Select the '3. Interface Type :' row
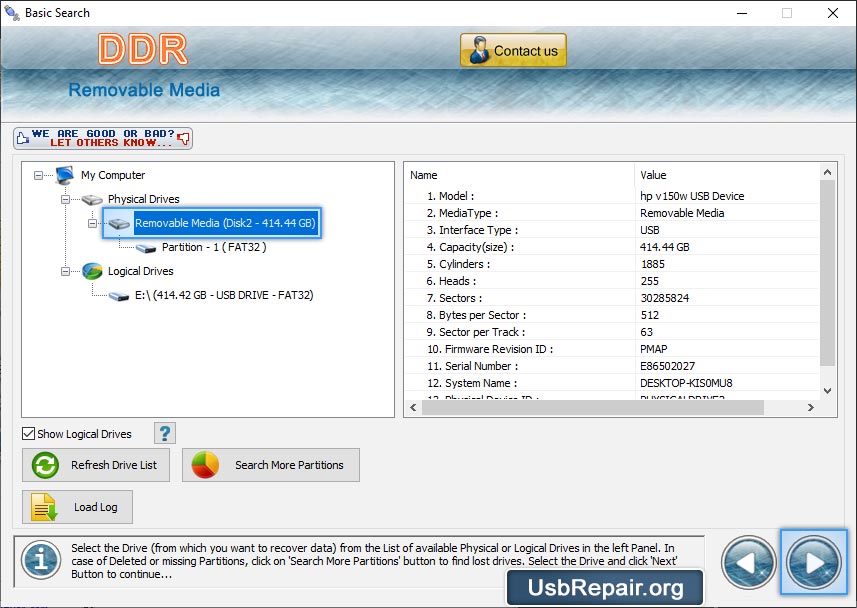 click(x=612, y=230)
